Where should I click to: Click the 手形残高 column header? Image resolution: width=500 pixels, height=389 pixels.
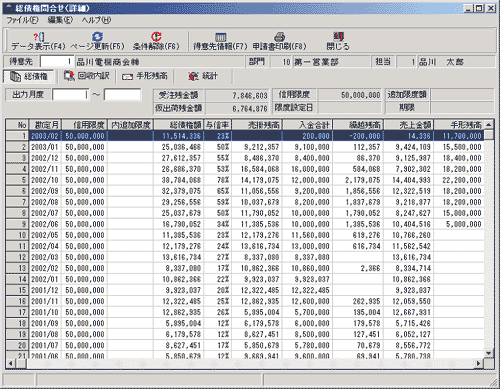tap(459, 125)
